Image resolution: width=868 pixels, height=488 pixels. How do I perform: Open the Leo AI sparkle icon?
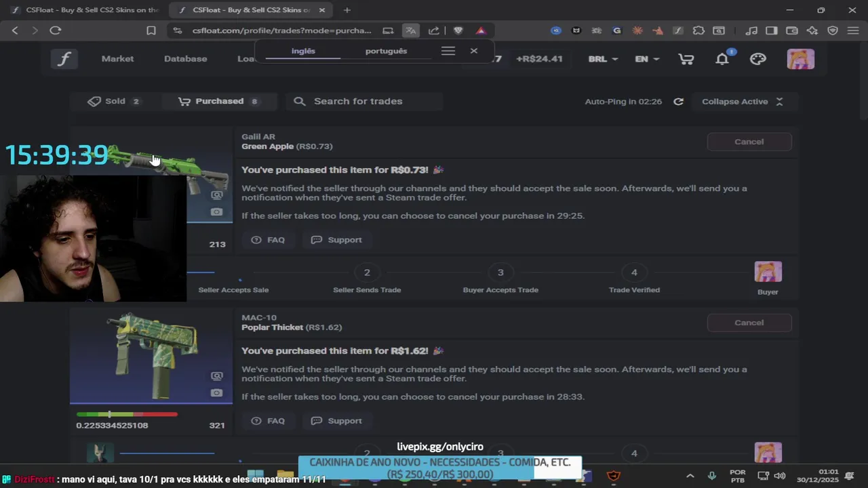[x=812, y=30]
